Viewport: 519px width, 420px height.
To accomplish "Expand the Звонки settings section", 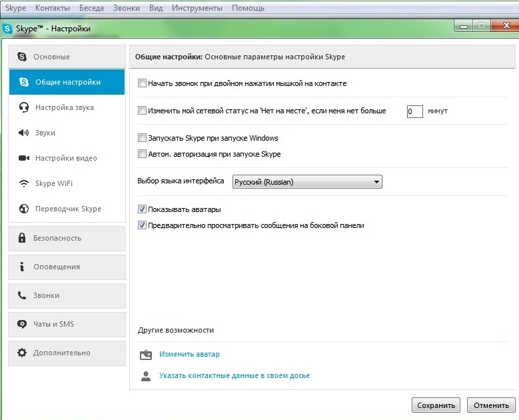I will [67, 295].
